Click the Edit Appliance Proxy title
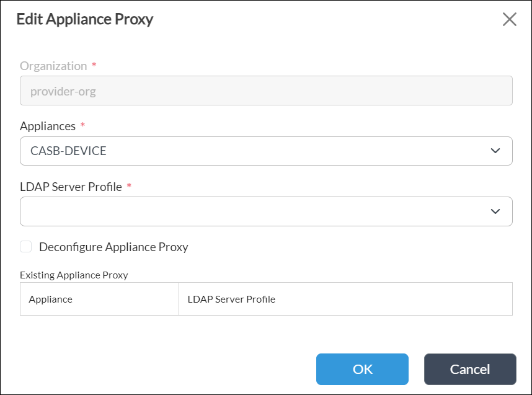 point(86,19)
